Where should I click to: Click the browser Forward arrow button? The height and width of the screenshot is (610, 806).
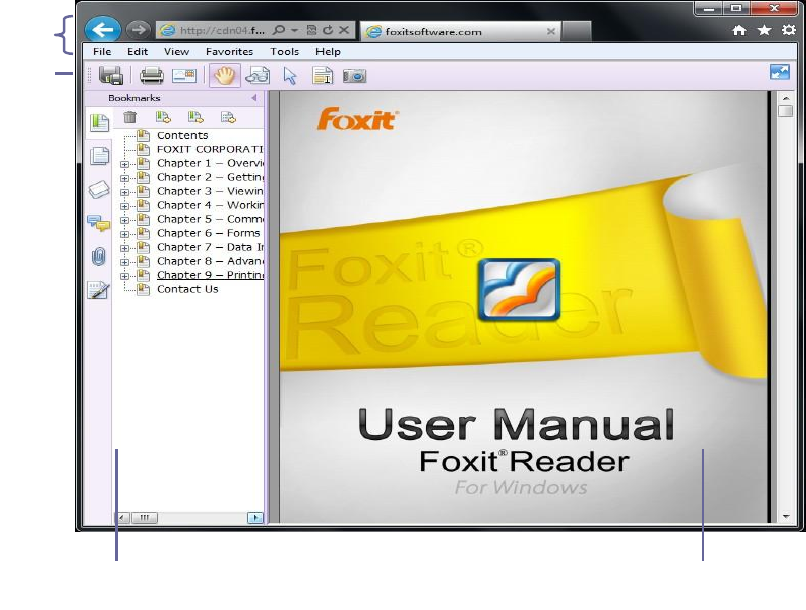click(x=138, y=30)
